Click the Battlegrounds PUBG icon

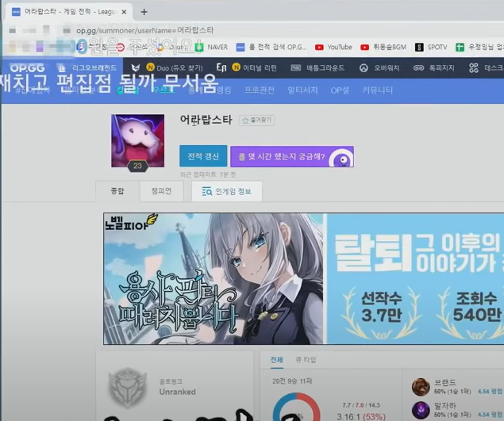[296, 67]
